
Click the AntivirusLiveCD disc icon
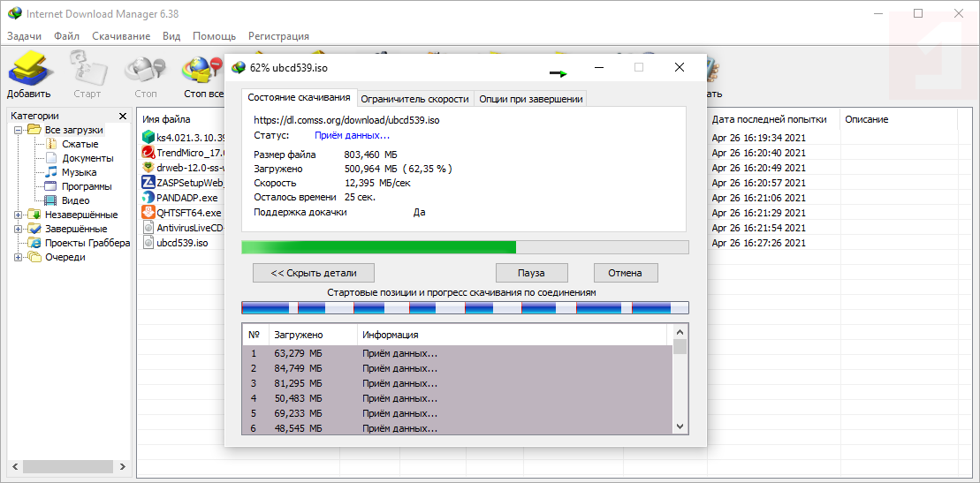(x=148, y=228)
